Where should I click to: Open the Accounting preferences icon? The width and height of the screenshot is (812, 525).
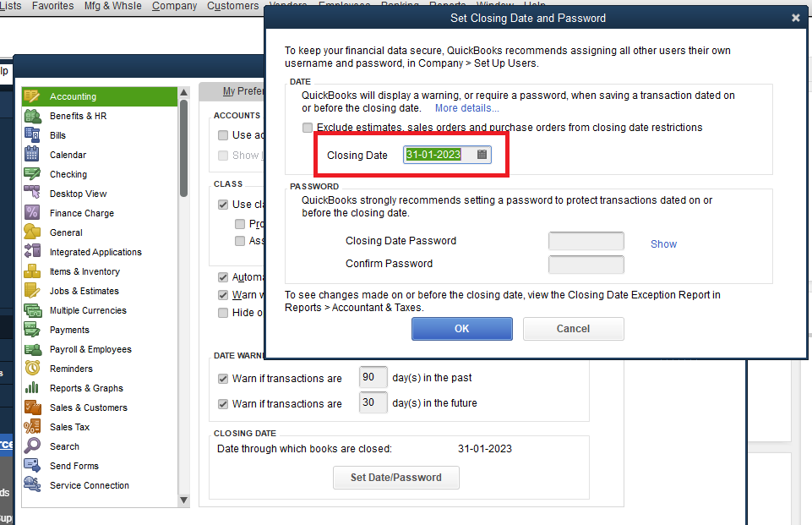pyautogui.click(x=31, y=96)
